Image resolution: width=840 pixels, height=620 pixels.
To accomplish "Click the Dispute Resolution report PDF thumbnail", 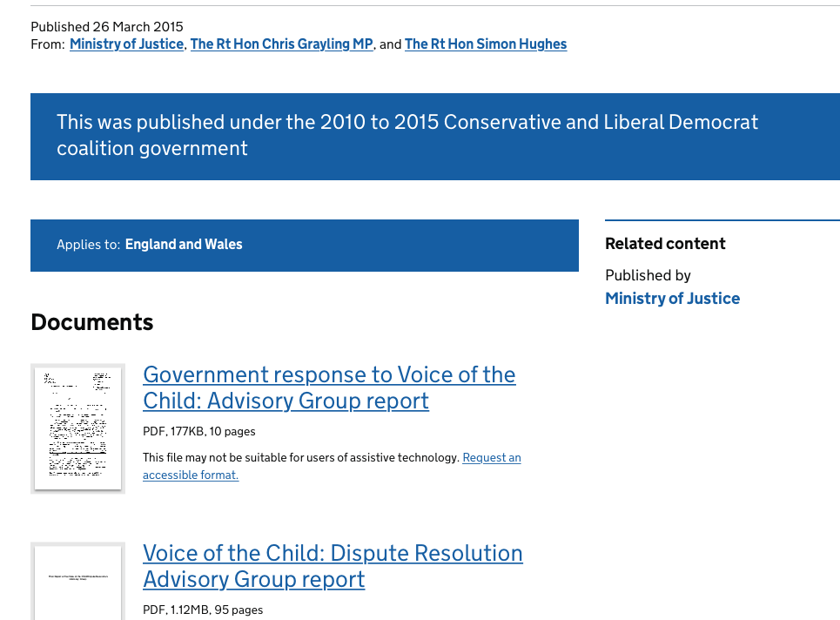I will (x=77, y=581).
